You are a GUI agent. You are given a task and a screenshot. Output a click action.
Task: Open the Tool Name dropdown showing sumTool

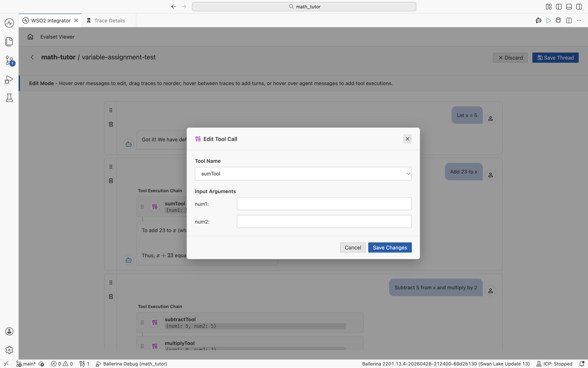(303, 173)
